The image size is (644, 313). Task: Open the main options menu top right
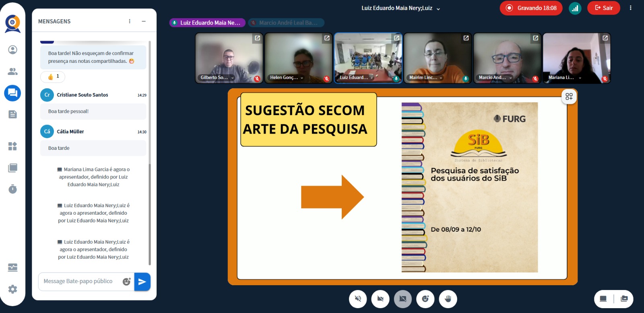coord(630,8)
